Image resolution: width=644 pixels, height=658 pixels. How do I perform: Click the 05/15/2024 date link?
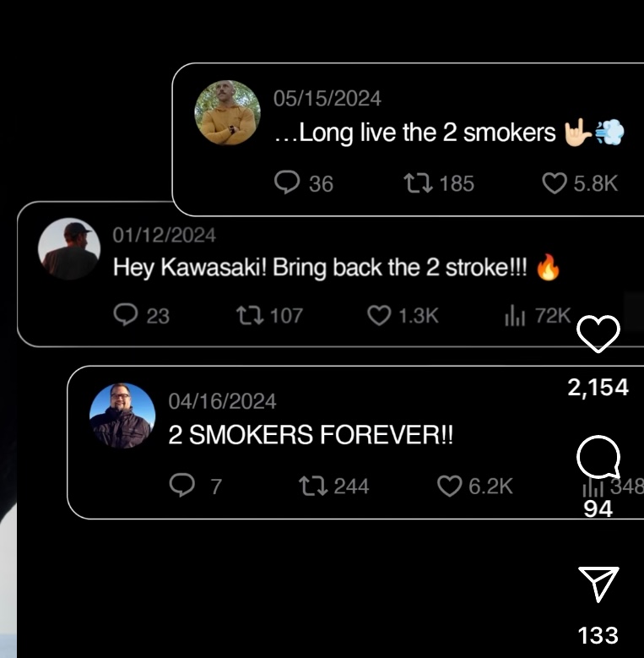pos(327,99)
